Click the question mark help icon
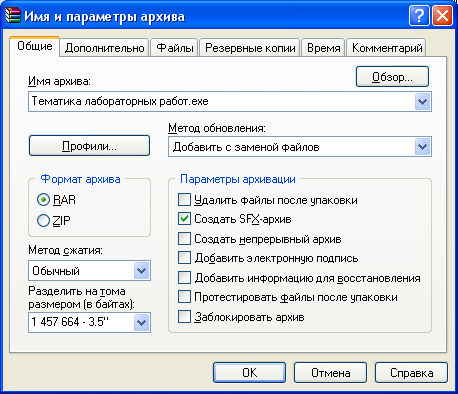 tap(419, 15)
